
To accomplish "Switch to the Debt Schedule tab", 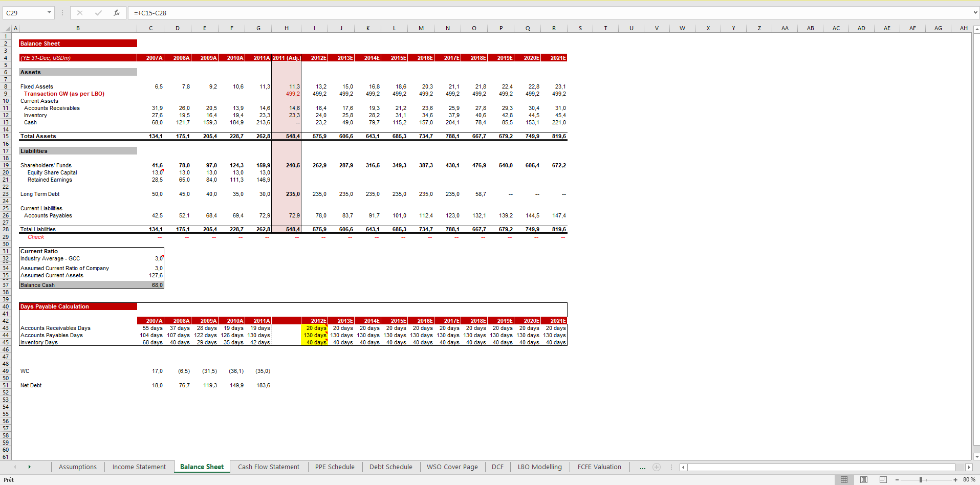I will click(x=390, y=467).
